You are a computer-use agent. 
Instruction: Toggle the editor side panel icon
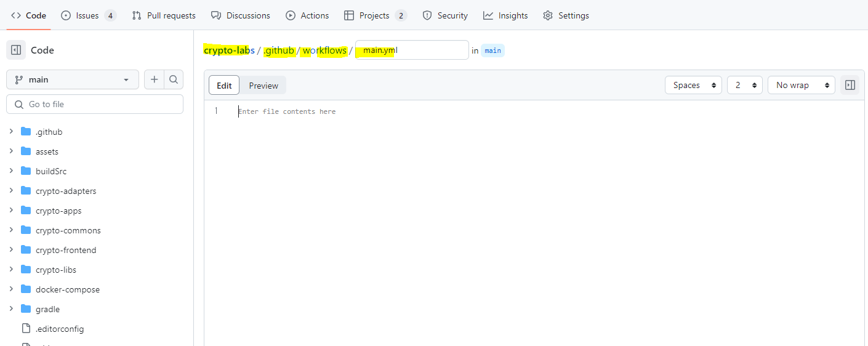(850, 85)
